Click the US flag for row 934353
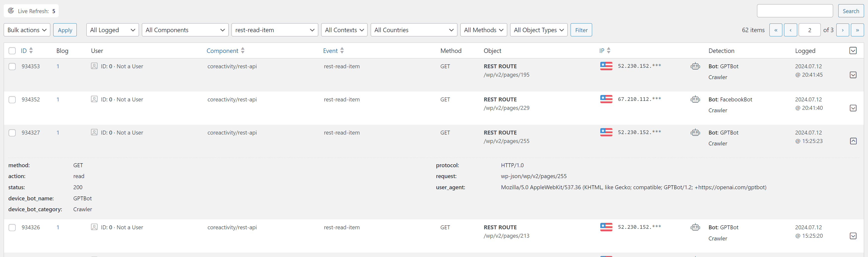This screenshot has width=868, height=257. (x=606, y=66)
